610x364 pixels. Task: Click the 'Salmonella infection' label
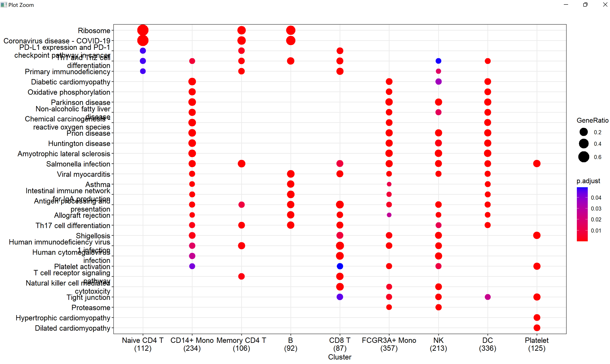click(x=78, y=164)
